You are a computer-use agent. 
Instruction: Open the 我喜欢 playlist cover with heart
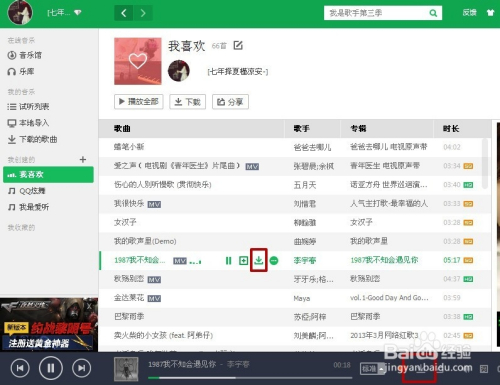(x=138, y=61)
